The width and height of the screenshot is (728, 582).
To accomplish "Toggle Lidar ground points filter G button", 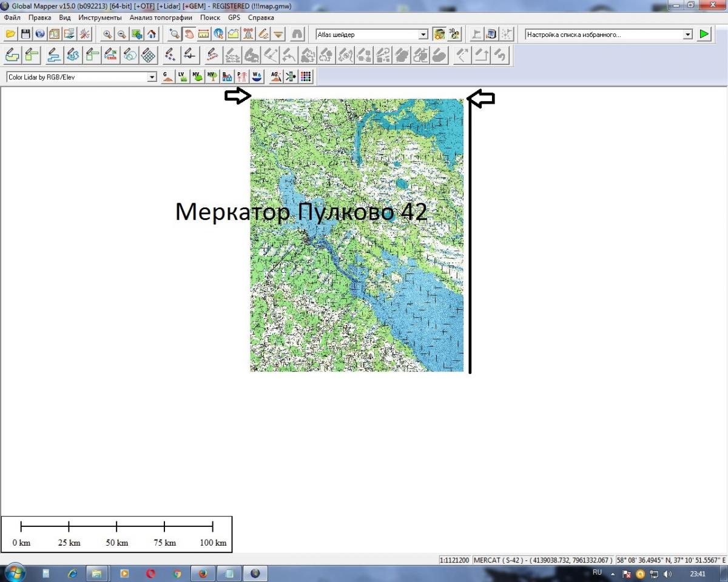I will pos(167,77).
